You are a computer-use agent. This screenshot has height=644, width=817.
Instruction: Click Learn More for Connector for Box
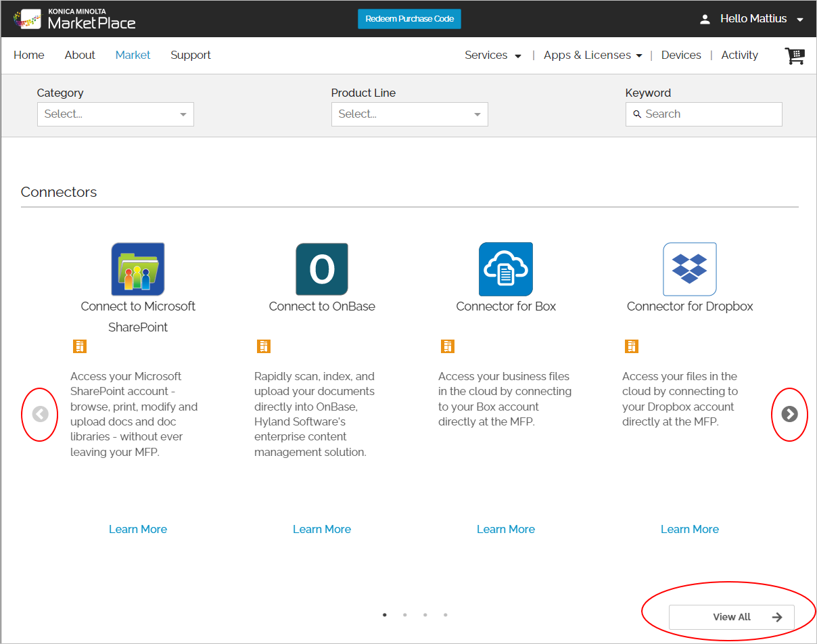506,529
